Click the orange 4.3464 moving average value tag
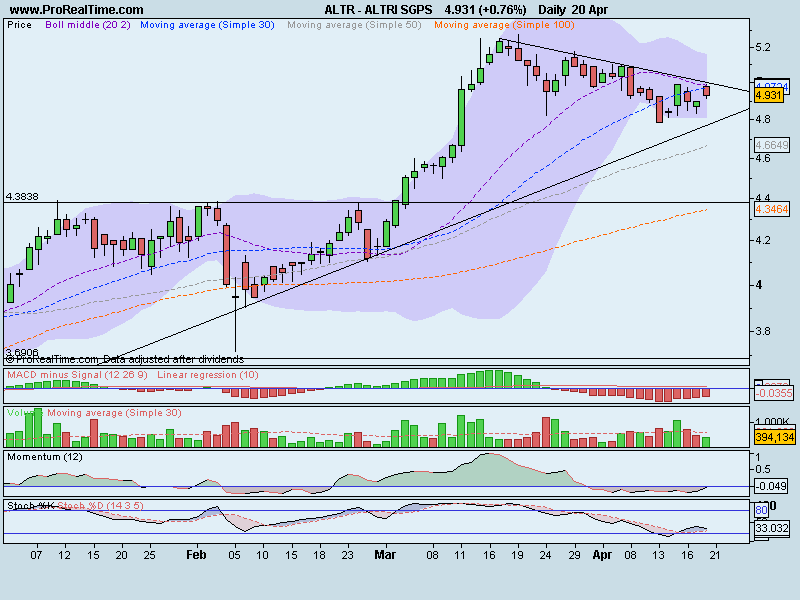Image resolution: width=800 pixels, height=600 pixels. pyautogui.click(x=772, y=209)
